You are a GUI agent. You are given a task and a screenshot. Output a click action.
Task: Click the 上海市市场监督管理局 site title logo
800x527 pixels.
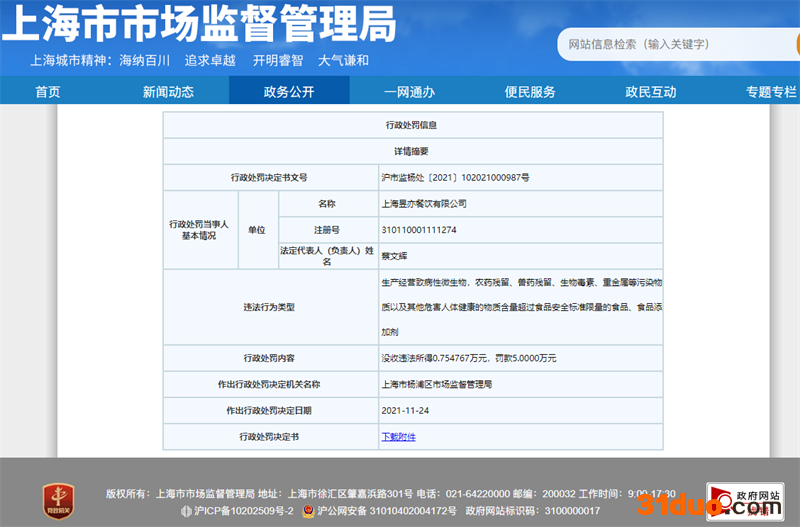click(198, 25)
